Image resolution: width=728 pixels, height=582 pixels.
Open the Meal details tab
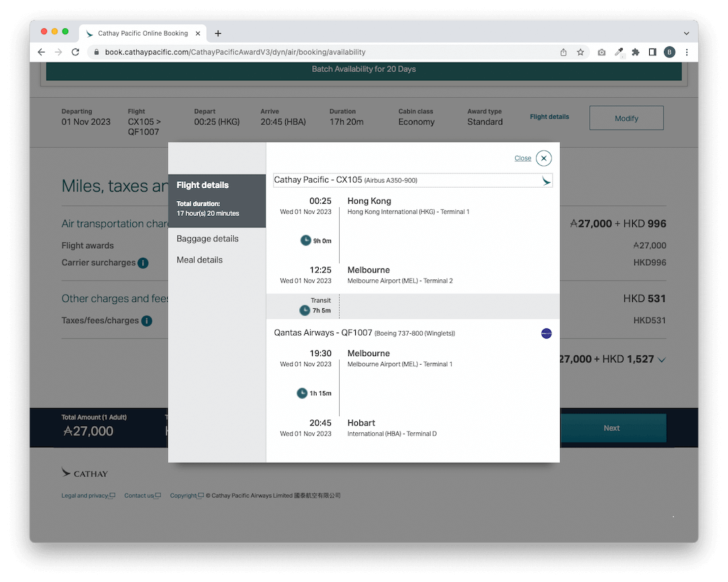pos(200,260)
